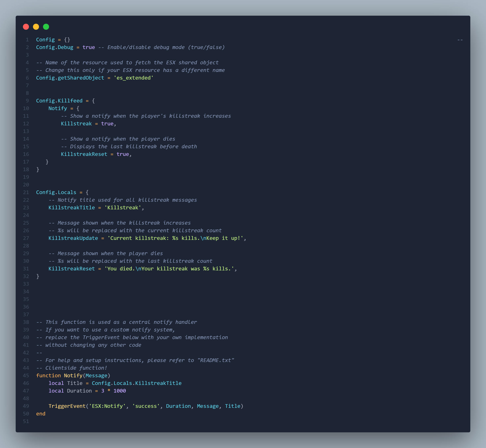Click 'Config.Killfeed' on line 9
This screenshot has width=486, height=448.
(x=59, y=101)
